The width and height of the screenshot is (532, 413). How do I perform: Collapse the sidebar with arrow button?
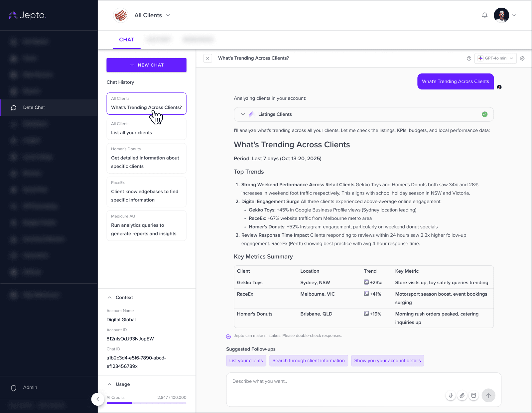tap(98, 399)
